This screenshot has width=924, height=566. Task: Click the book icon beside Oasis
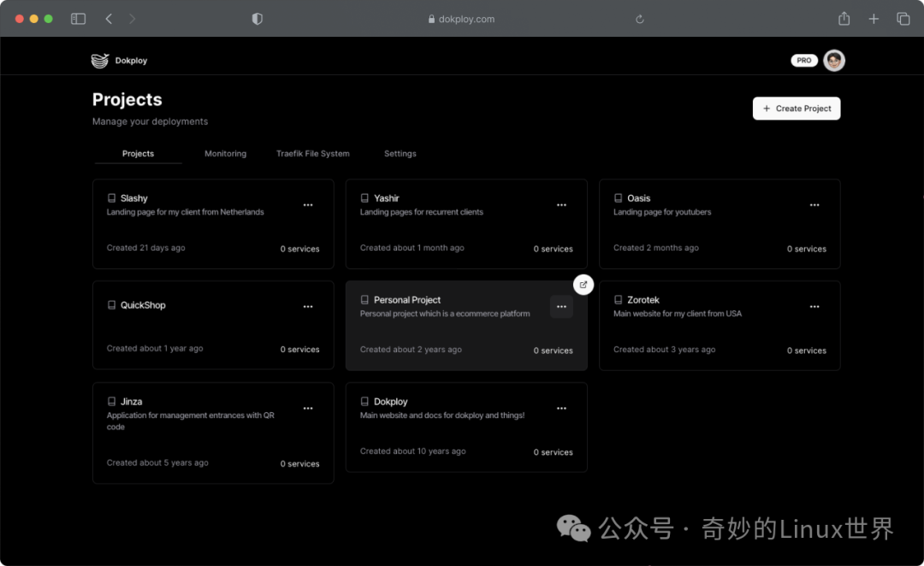click(x=618, y=198)
